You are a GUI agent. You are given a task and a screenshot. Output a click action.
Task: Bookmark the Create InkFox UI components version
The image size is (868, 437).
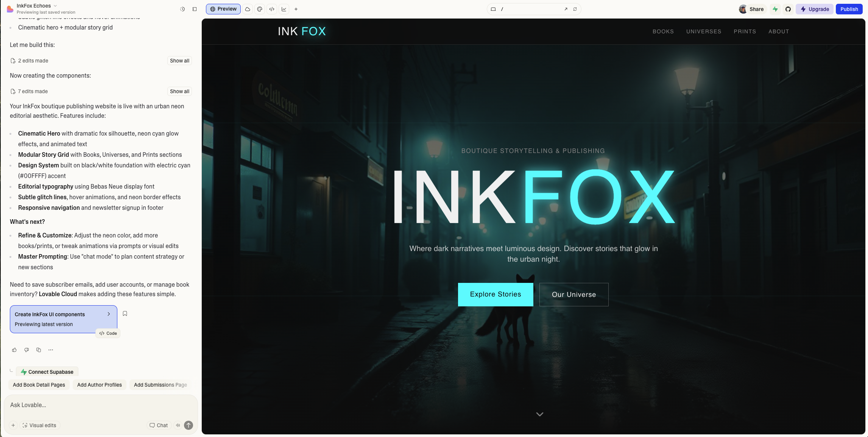(x=125, y=314)
